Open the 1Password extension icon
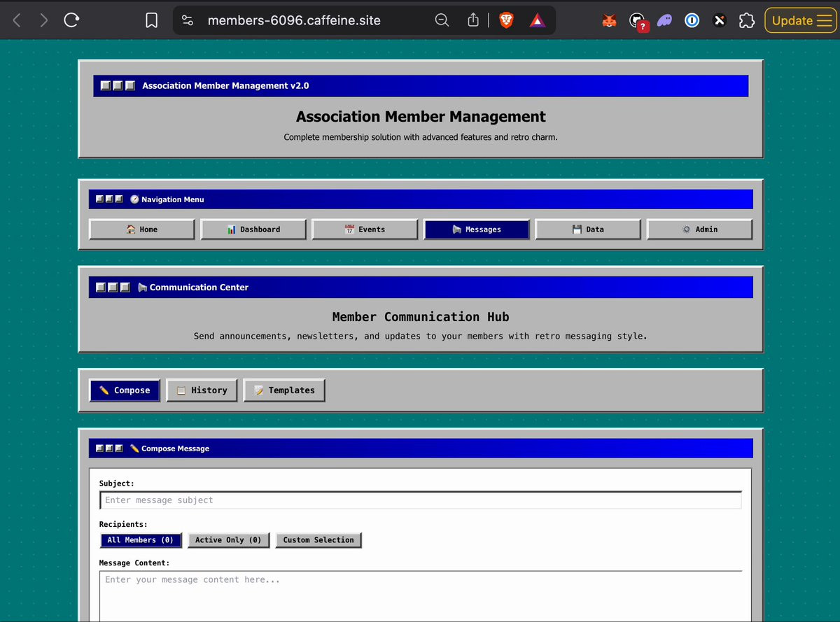The width and height of the screenshot is (840, 622). pos(692,20)
